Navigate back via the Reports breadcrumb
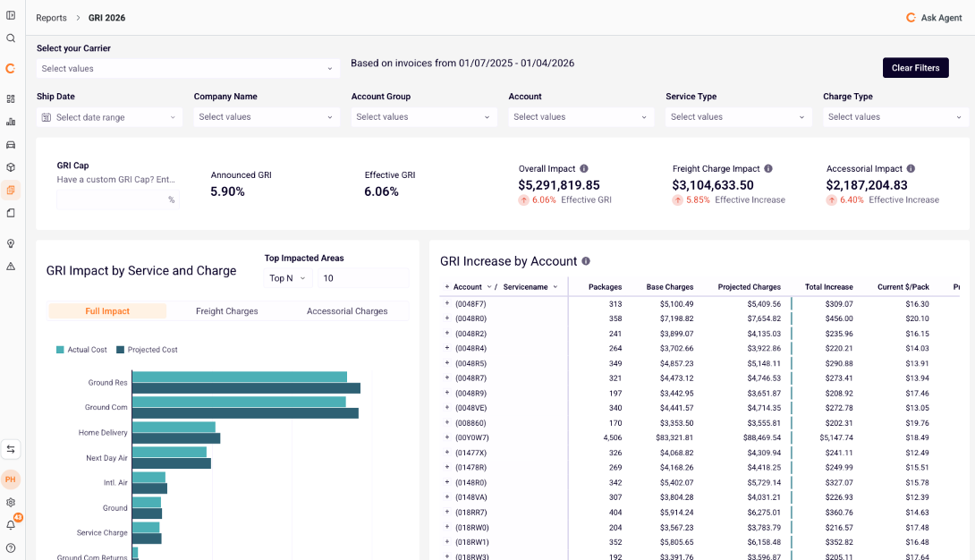This screenshot has width=975, height=560. [51, 17]
